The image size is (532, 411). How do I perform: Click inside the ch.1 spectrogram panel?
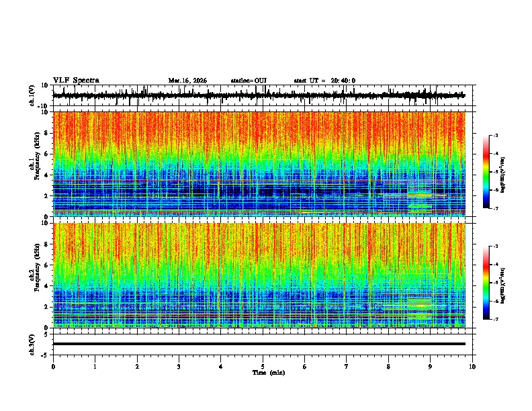(259, 164)
